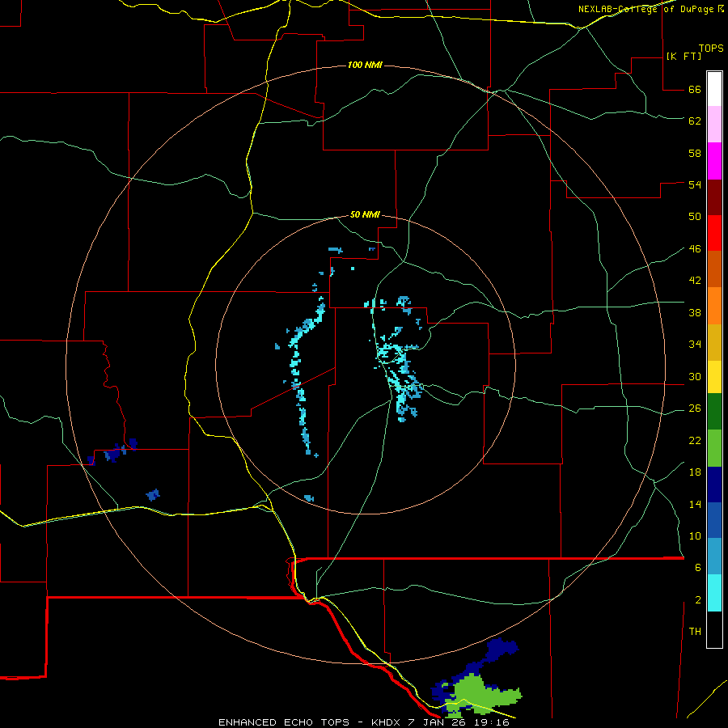Image resolution: width=728 pixels, height=728 pixels.
Task: Click the '66' legend value
Action: (695, 90)
